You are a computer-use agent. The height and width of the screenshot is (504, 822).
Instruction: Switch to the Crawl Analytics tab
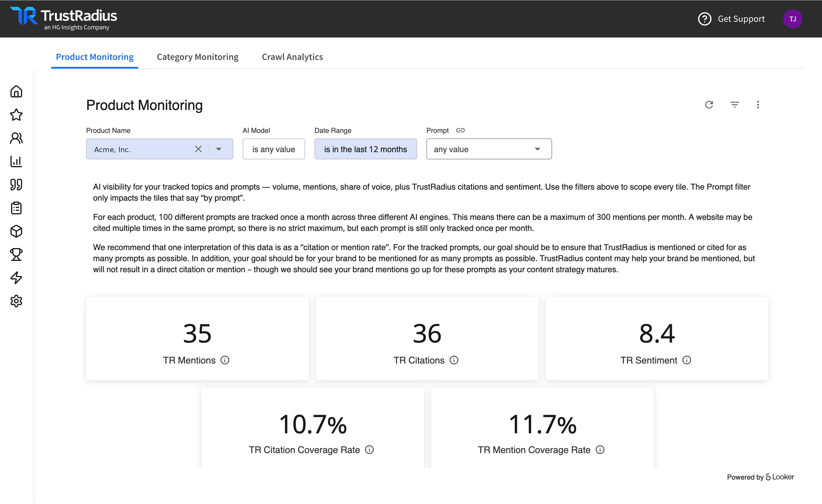(x=292, y=57)
